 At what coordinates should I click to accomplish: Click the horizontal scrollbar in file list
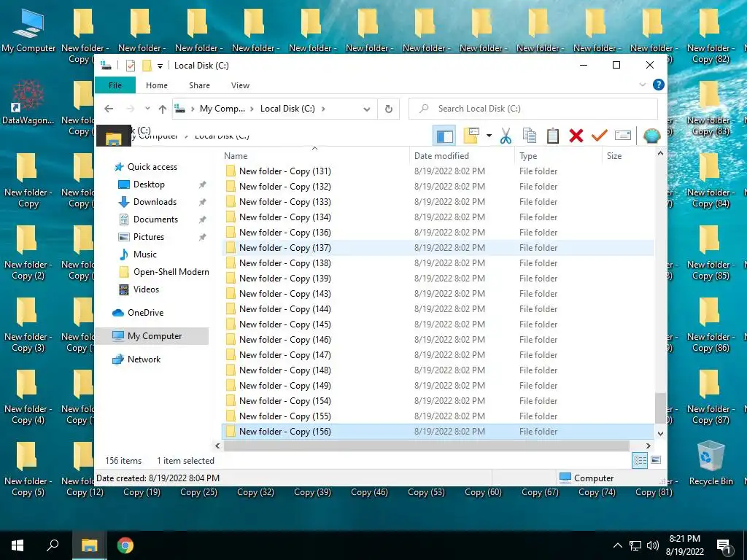[426, 446]
